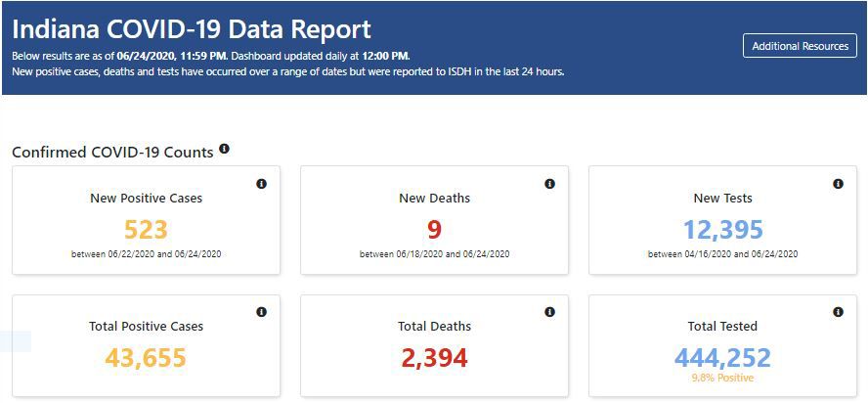Click New Tests date range text
This screenshot has height=403, width=868.
coord(722,254)
